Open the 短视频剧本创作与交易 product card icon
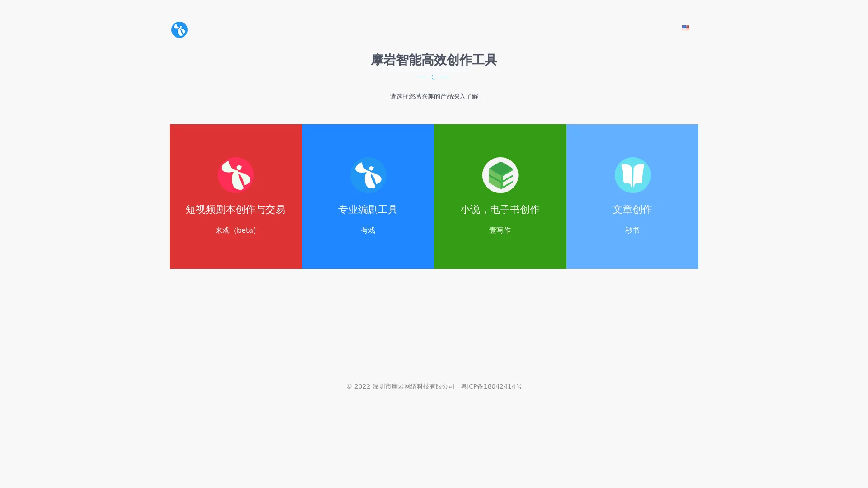Viewport: 868px width, 488px height. tap(236, 175)
